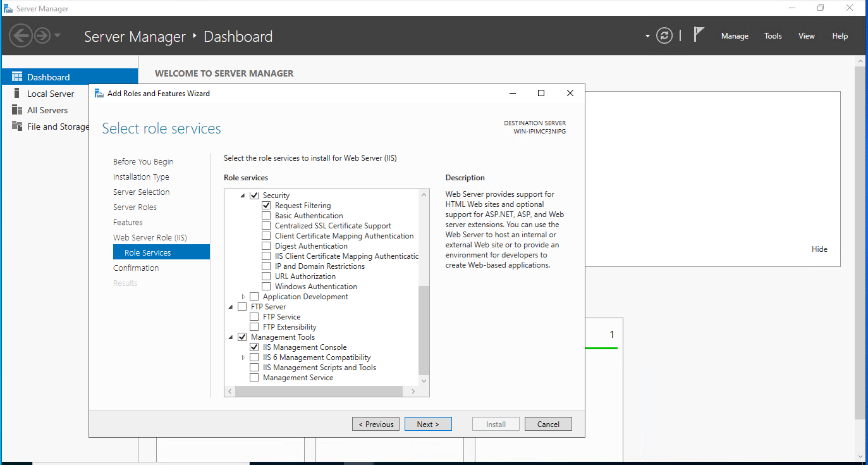
Task: Click the Cancel button in the wizard
Action: pos(548,424)
